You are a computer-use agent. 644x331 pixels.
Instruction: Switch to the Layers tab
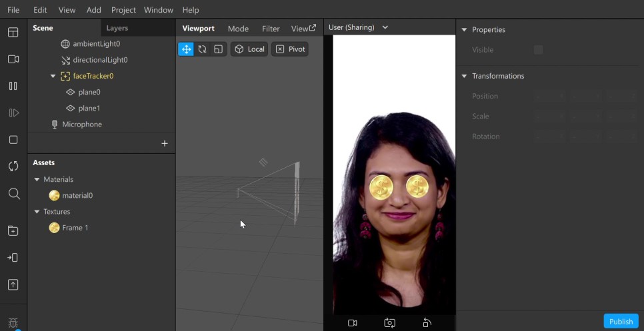pos(117,28)
